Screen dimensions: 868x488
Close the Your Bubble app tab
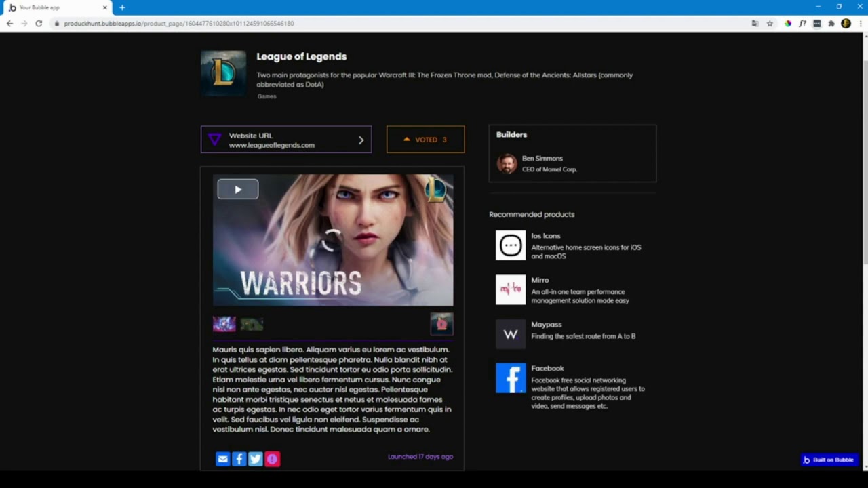(104, 7)
